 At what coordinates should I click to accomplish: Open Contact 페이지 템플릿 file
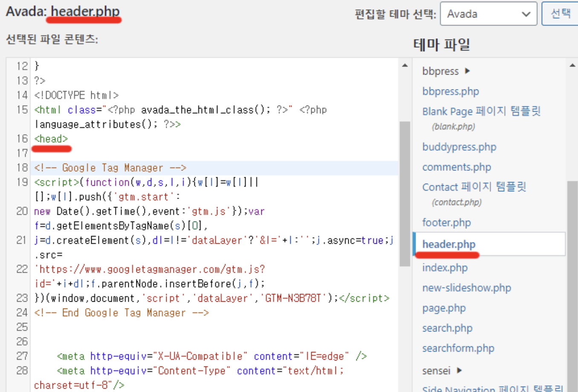[x=474, y=187]
